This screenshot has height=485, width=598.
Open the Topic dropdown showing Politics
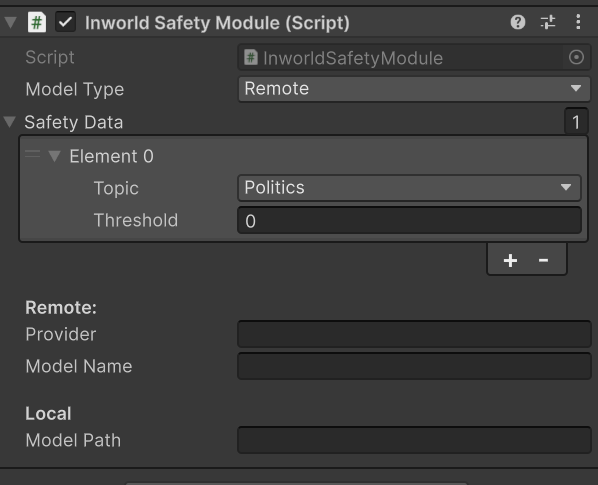coord(409,188)
